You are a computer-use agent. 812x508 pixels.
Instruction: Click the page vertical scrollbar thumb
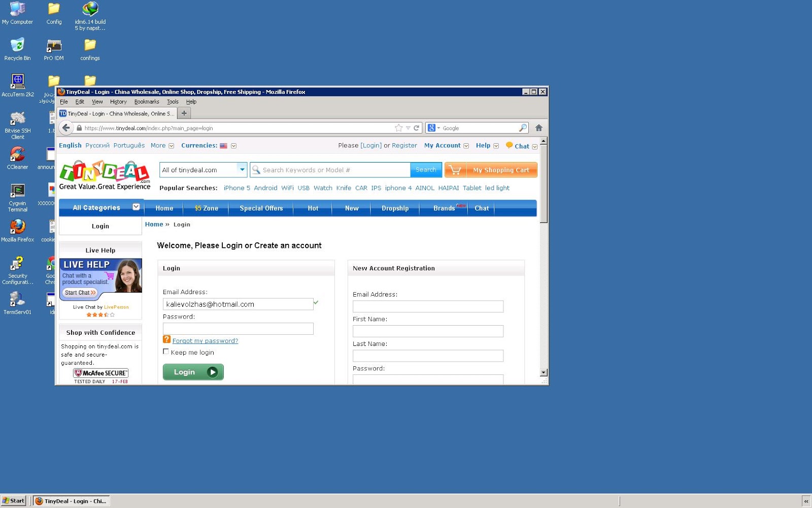click(x=544, y=184)
